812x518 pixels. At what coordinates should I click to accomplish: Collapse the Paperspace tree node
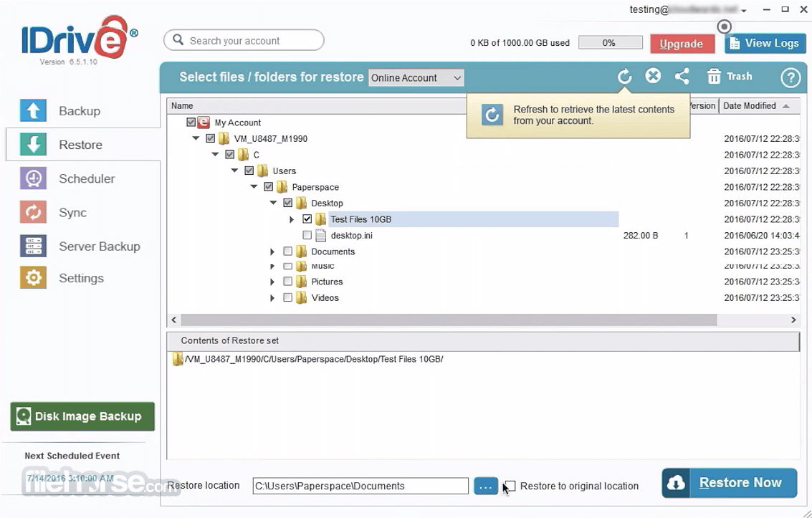tap(254, 186)
